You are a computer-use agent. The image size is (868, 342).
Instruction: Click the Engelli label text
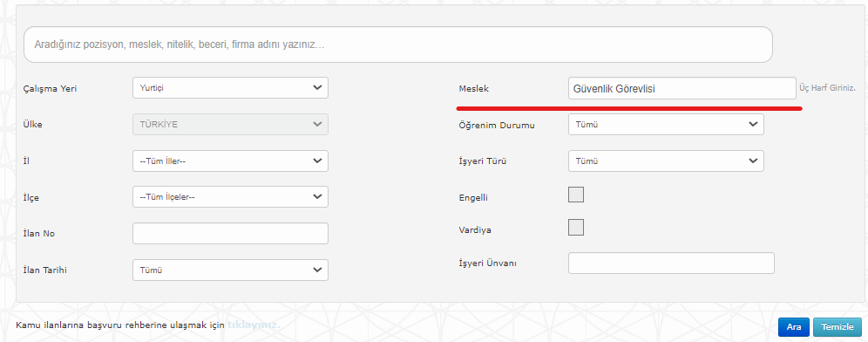tap(473, 197)
